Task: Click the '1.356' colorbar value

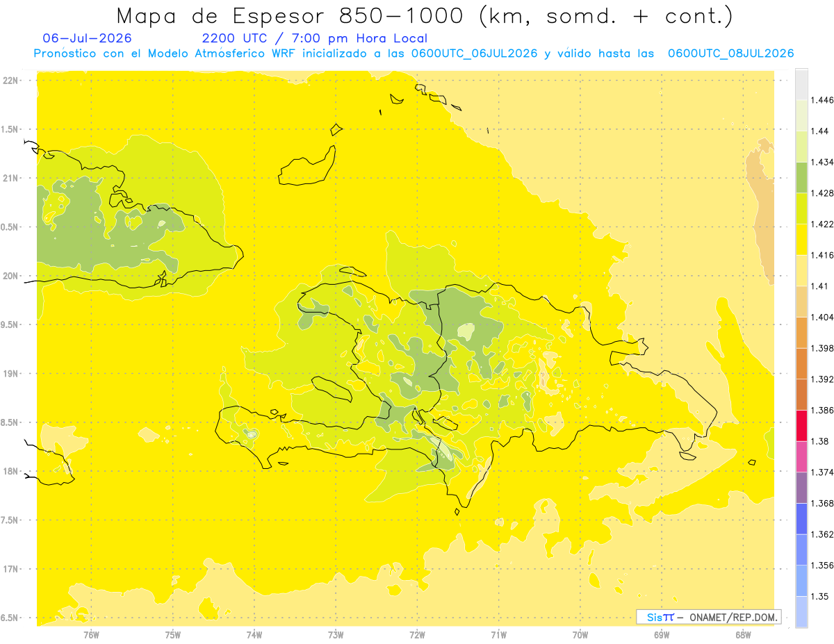Action: [x=823, y=565]
